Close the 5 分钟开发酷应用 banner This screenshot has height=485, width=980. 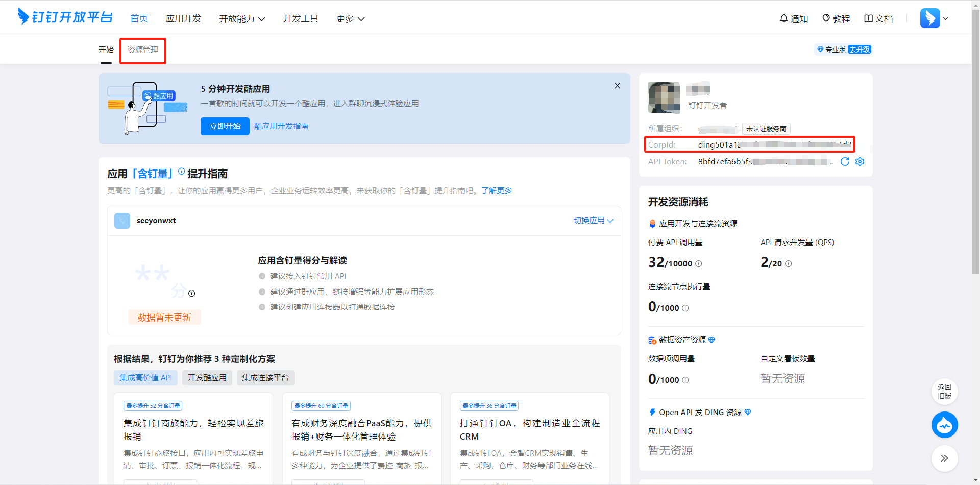[617, 86]
